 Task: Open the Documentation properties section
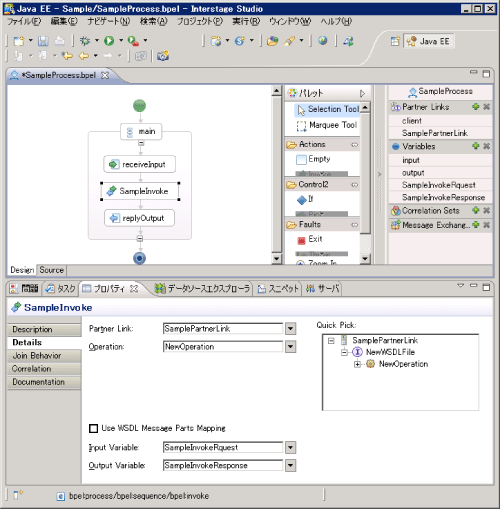coord(44,382)
